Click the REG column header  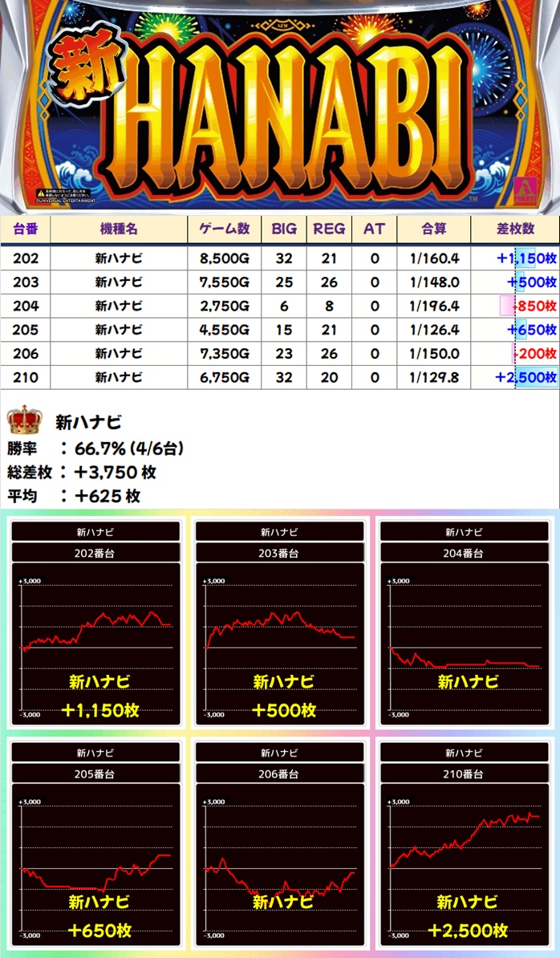point(329,229)
